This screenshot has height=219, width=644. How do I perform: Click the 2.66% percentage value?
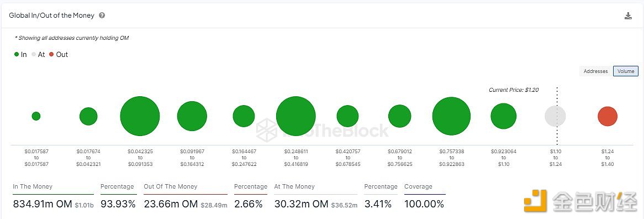(x=249, y=204)
